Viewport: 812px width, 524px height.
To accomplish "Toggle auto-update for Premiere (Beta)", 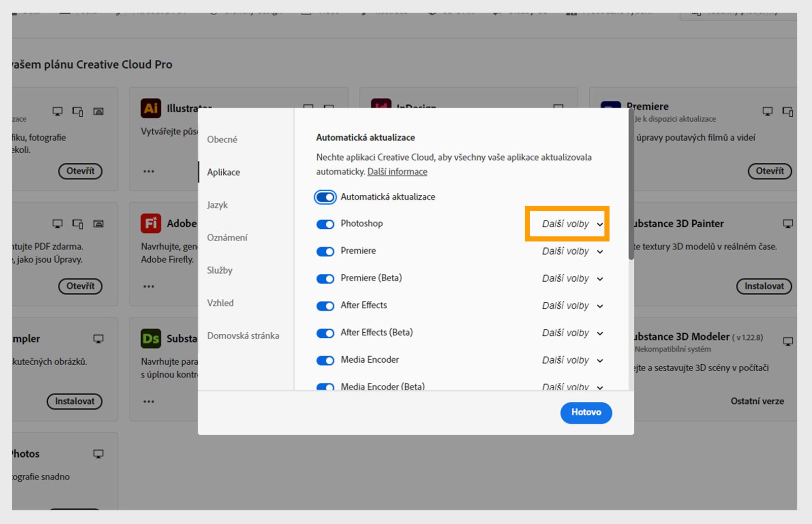I will point(325,278).
